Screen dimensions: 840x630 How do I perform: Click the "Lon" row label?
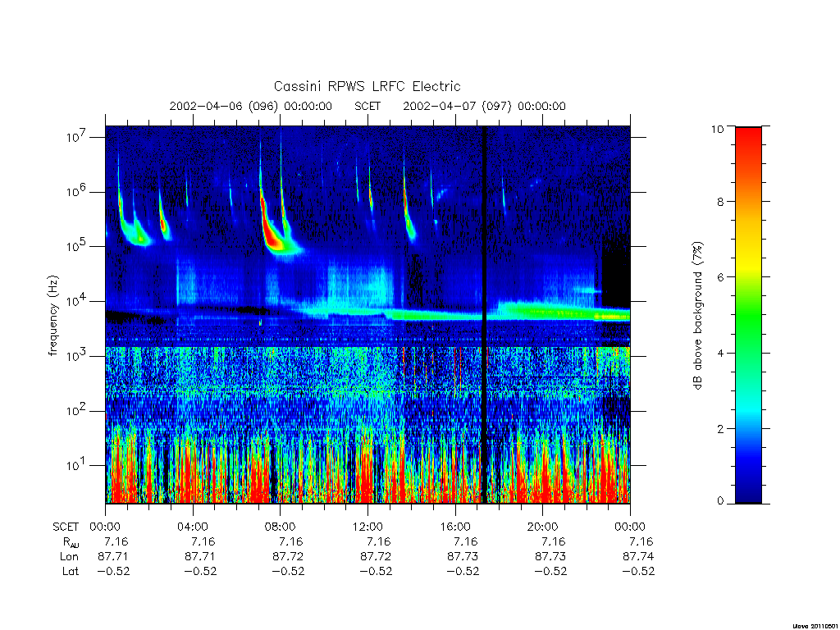69,557
